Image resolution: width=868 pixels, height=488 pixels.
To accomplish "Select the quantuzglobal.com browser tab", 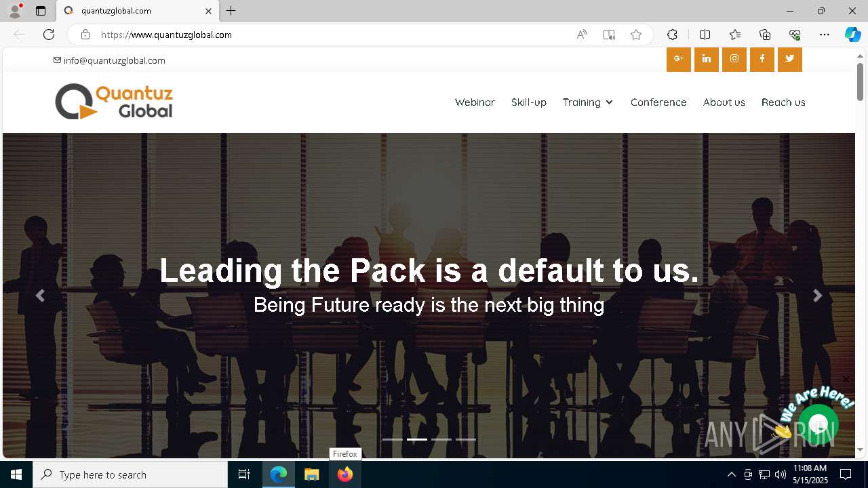I will (x=137, y=11).
